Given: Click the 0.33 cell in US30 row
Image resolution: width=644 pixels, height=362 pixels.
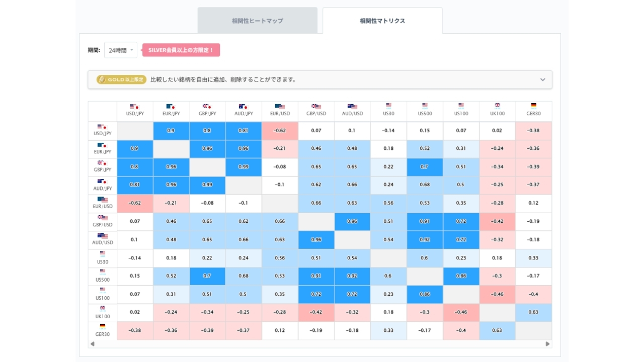Looking at the screenshot, I should [x=533, y=258].
